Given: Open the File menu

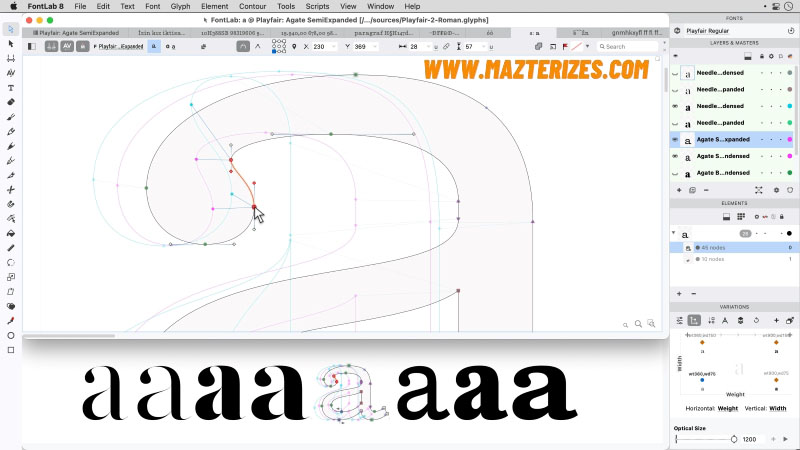Looking at the screenshot, I should click(x=80, y=6).
